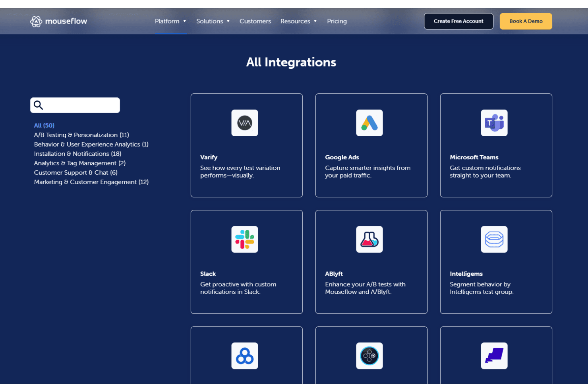Image resolution: width=588 pixels, height=392 pixels.
Task: Click the ABlyft flask icon
Action: tap(369, 239)
